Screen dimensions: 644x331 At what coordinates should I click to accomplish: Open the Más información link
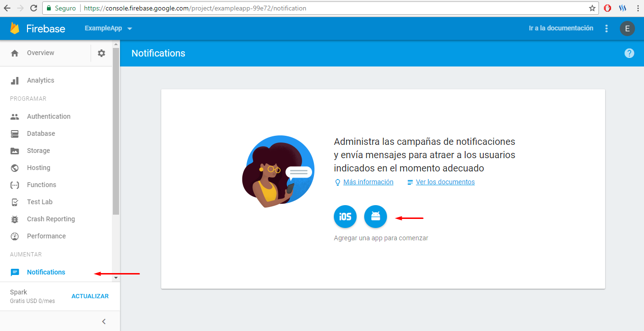pos(368,182)
